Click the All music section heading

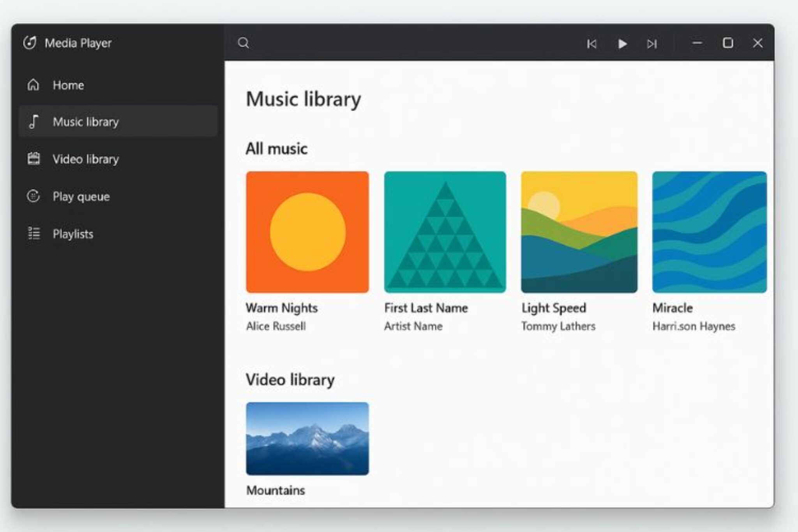277,148
